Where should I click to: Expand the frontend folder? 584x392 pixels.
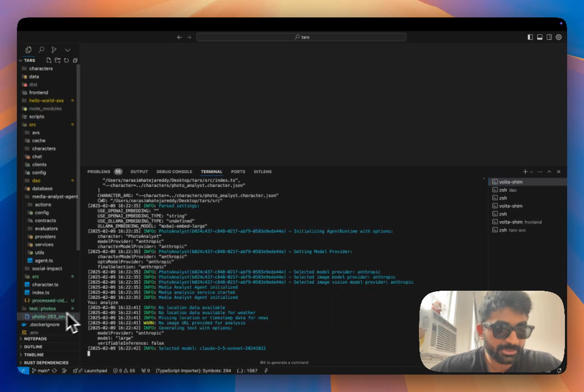click(x=38, y=93)
